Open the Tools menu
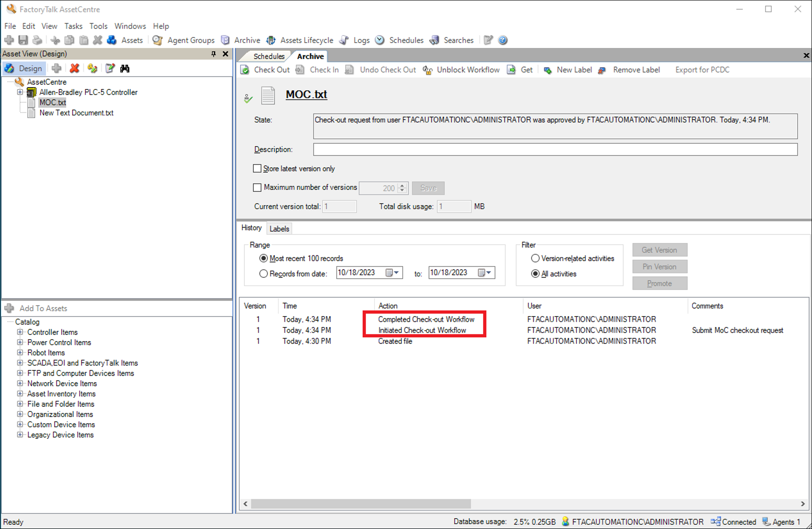The width and height of the screenshot is (812, 529). coord(98,26)
